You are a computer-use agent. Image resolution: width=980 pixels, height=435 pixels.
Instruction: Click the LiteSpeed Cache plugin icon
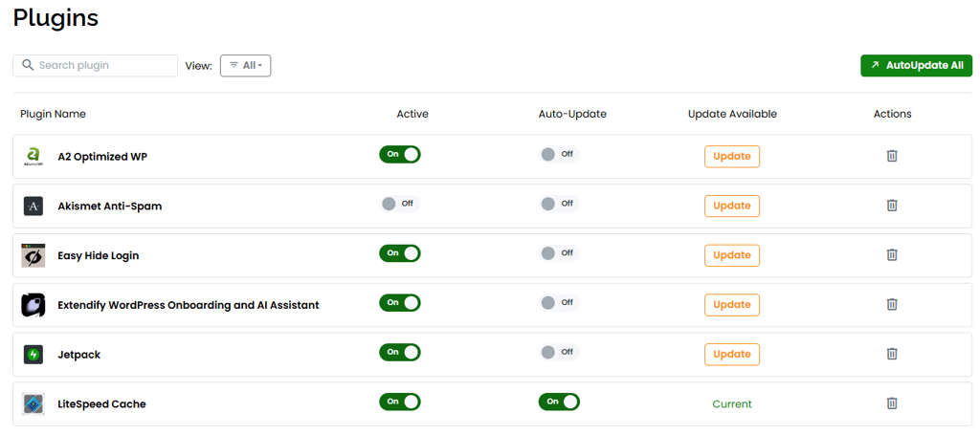coord(33,403)
